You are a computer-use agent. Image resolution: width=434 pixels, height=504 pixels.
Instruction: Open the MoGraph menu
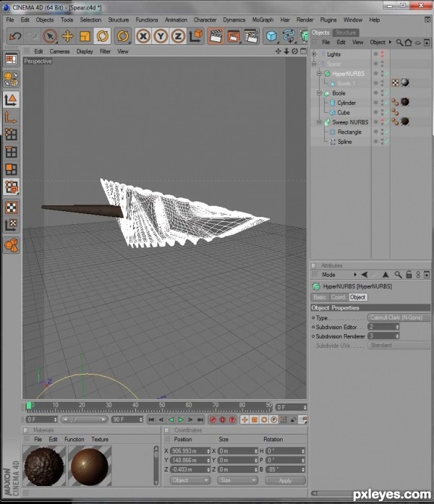(x=263, y=20)
